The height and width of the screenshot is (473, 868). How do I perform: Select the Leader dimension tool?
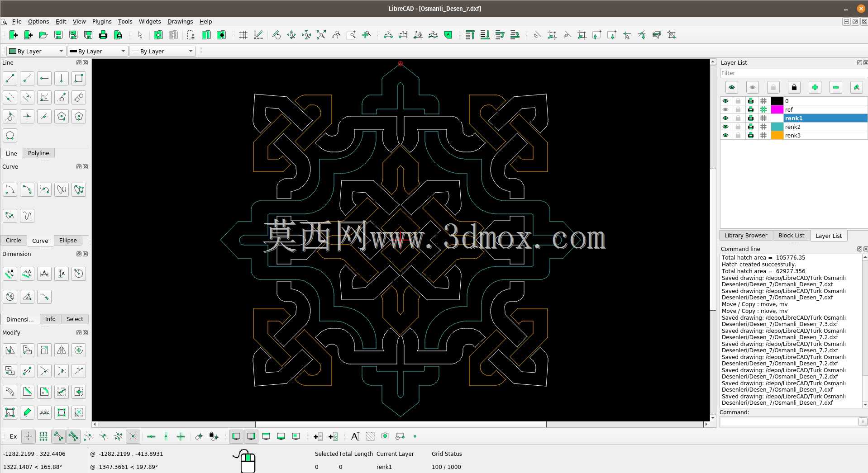pos(44,297)
